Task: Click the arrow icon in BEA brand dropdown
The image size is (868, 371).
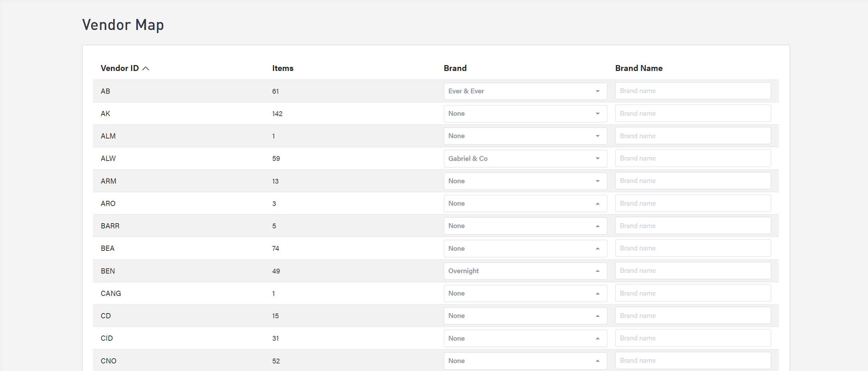Action: (x=597, y=248)
